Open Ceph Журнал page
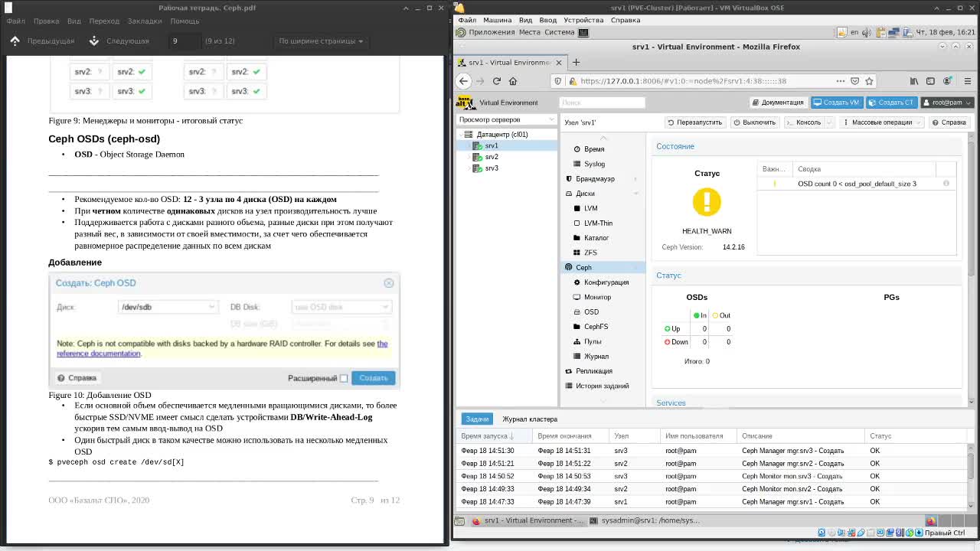The width and height of the screenshot is (980, 551). click(x=603, y=356)
